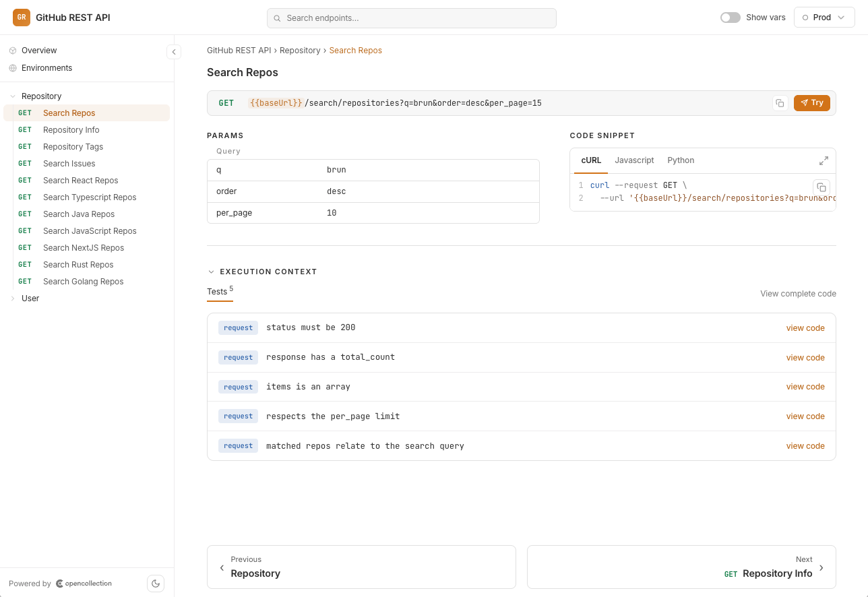Screen dimensions: 868x597
Task: Switch to the Python tab
Action: (x=681, y=160)
